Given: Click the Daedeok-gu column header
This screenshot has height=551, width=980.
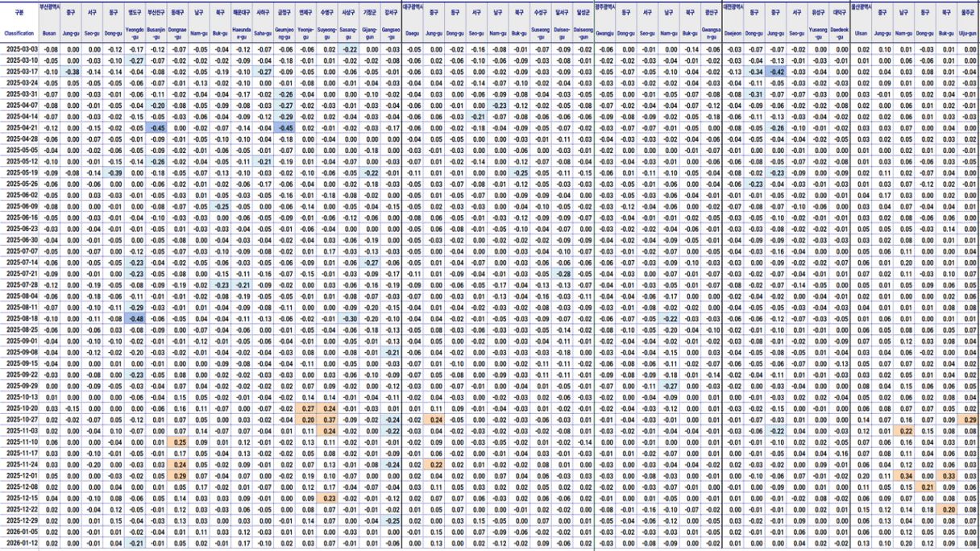Looking at the screenshot, I should (x=839, y=34).
